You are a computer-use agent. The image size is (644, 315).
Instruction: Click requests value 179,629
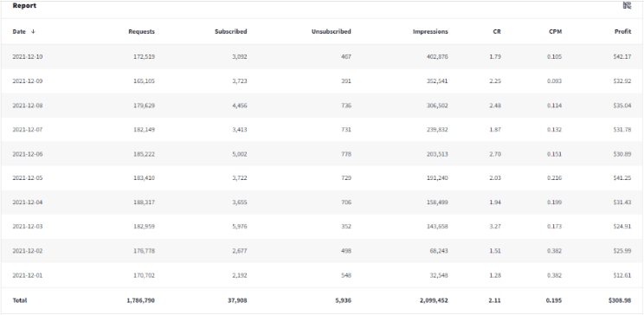coord(145,106)
